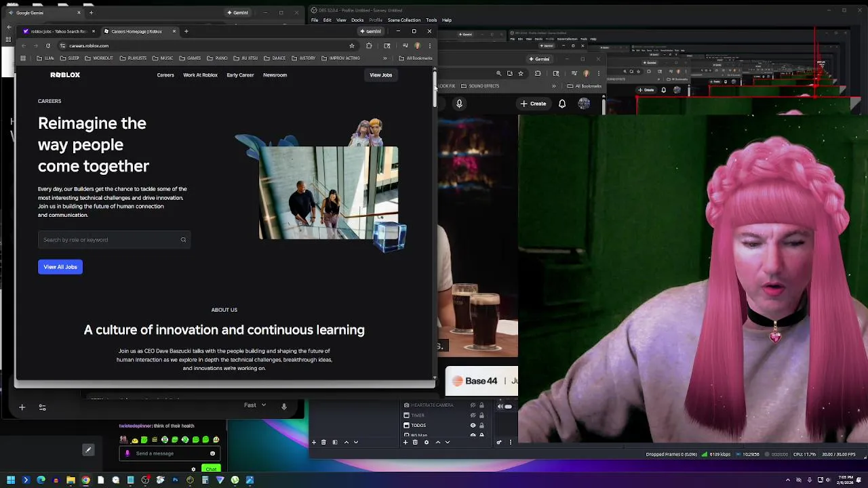Open the LLMs bookmark folder
Screen dimensions: 868x488
(x=45, y=58)
